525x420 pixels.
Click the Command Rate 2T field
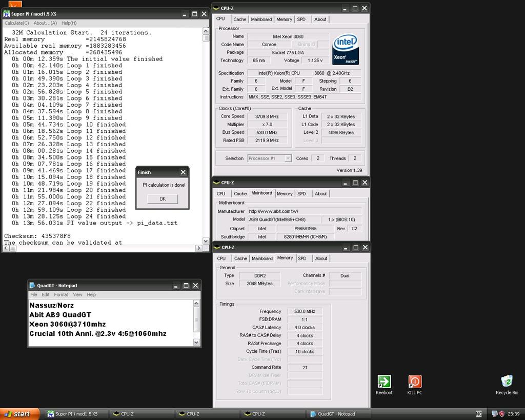pyautogui.click(x=305, y=367)
